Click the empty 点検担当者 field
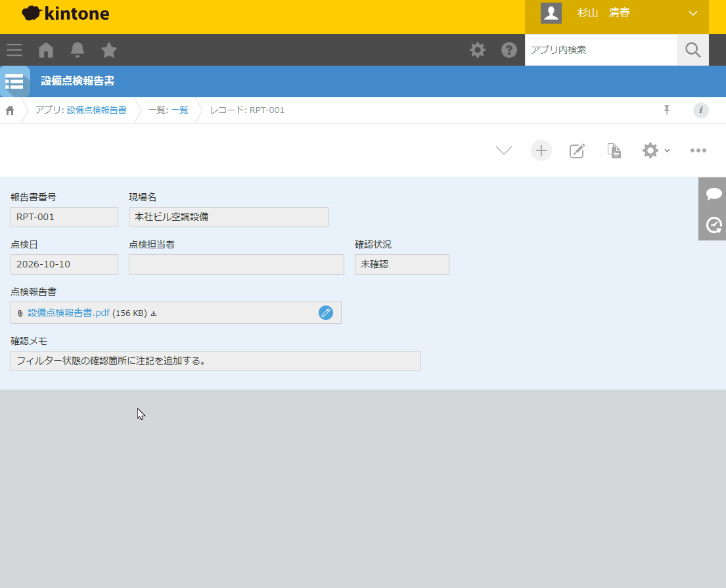This screenshot has width=726, height=588. [x=237, y=264]
